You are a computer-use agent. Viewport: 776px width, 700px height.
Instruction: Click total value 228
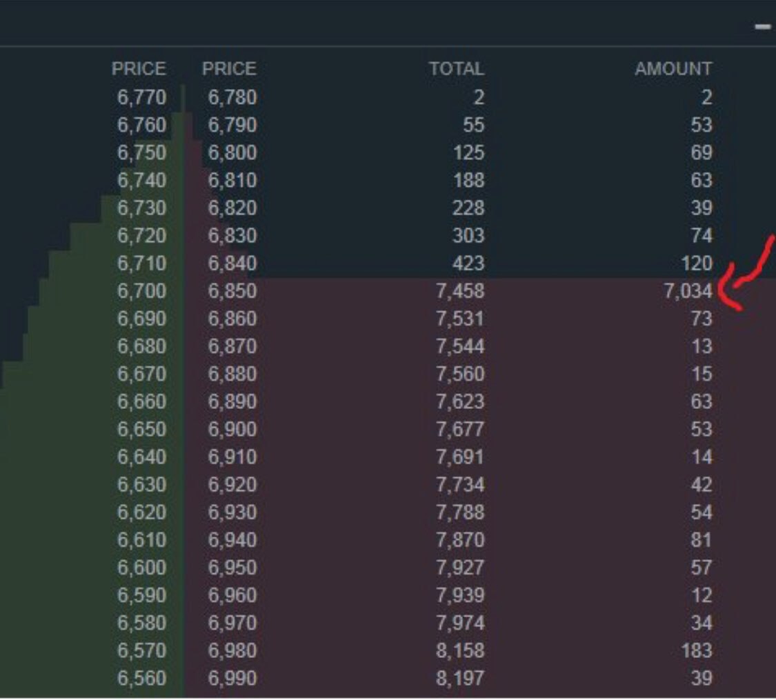468,208
